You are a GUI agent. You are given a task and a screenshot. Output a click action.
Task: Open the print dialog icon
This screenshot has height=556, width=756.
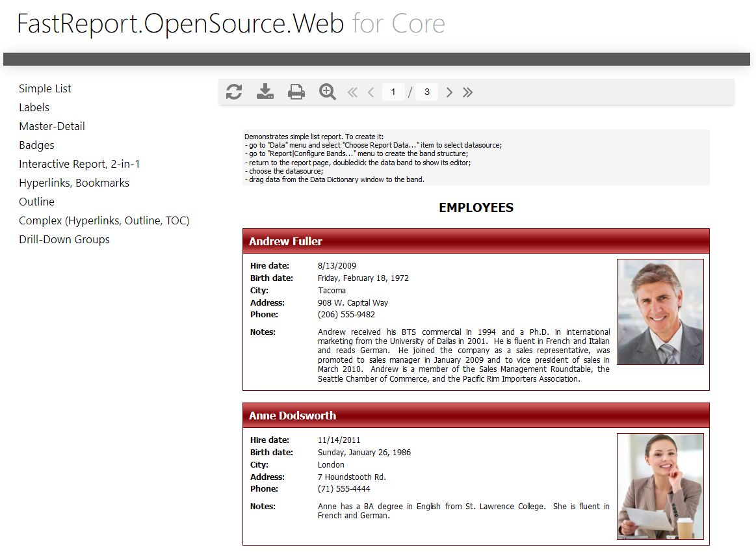[x=296, y=92]
